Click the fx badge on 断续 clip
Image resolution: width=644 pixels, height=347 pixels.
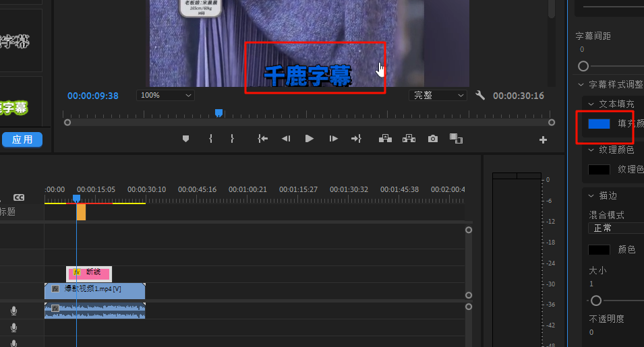[77, 272]
